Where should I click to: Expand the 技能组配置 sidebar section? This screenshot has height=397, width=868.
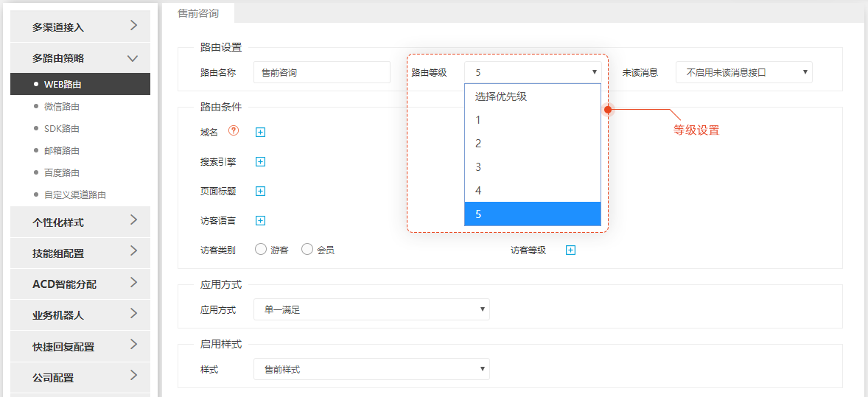80,253
